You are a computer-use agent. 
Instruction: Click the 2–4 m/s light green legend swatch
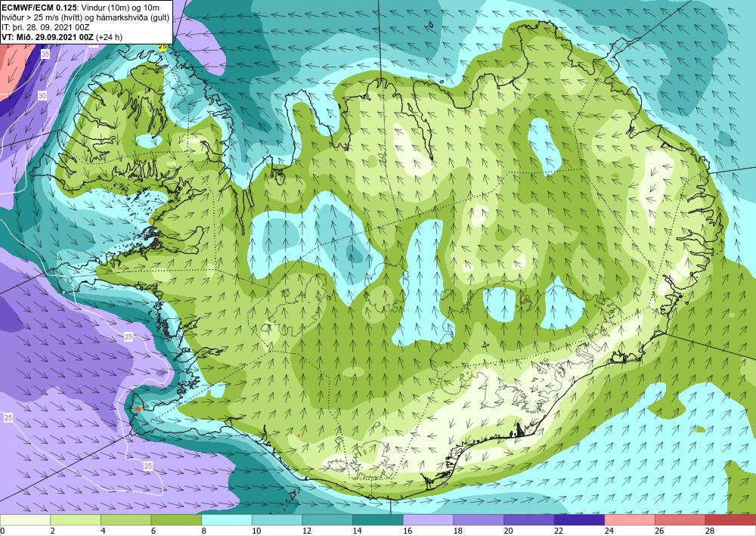(x=76, y=520)
